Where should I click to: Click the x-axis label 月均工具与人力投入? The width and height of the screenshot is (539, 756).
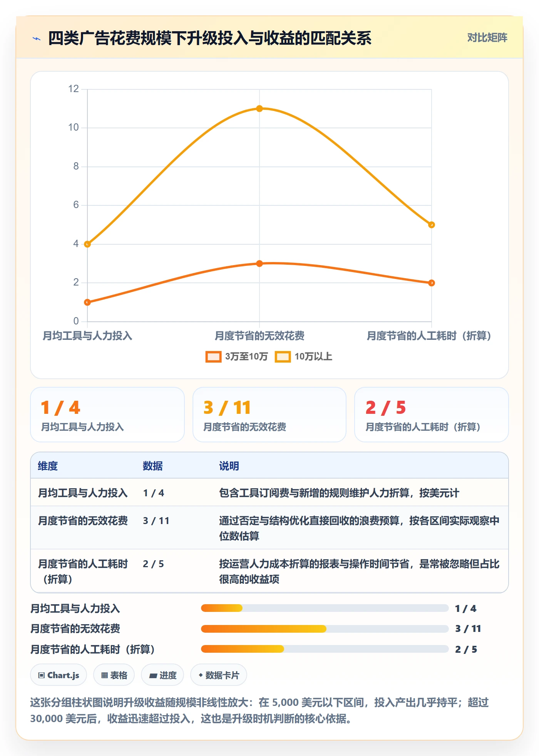pyautogui.click(x=87, y=336)
